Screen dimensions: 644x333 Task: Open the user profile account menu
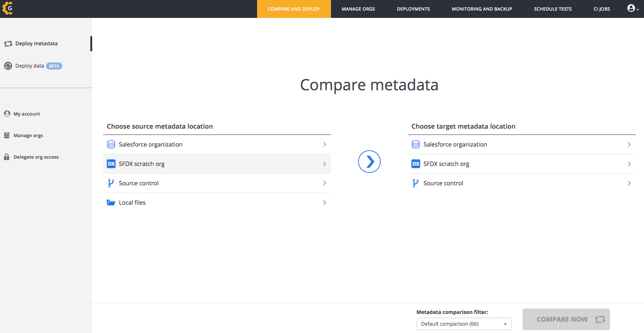632,8
